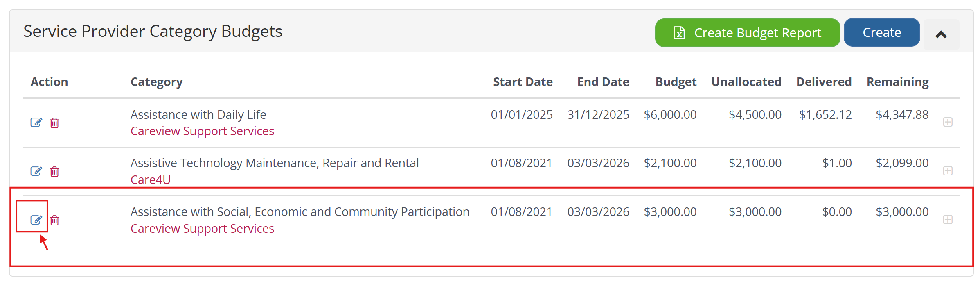Click the Budget column header

pyautogui.click(x=676, y=82)
